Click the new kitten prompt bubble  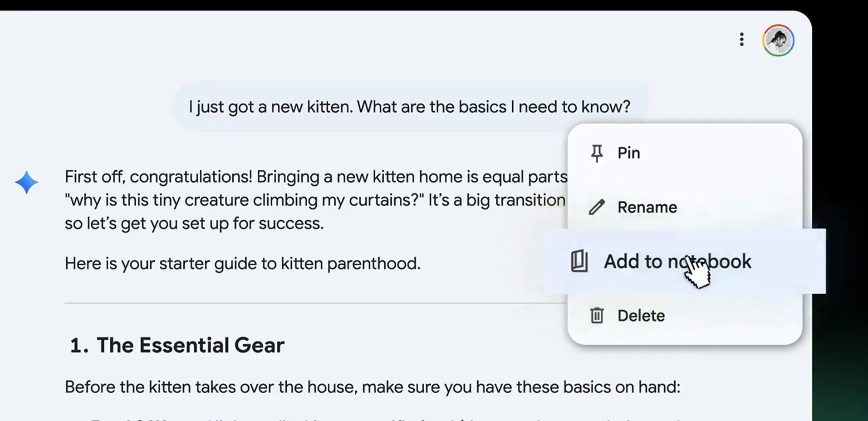[x=409, y=107]
